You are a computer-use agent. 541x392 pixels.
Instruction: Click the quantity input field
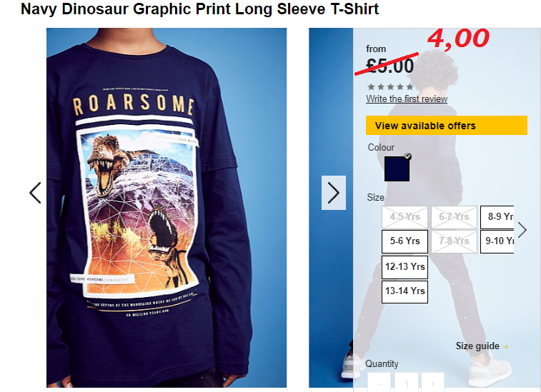coord(406,382)
